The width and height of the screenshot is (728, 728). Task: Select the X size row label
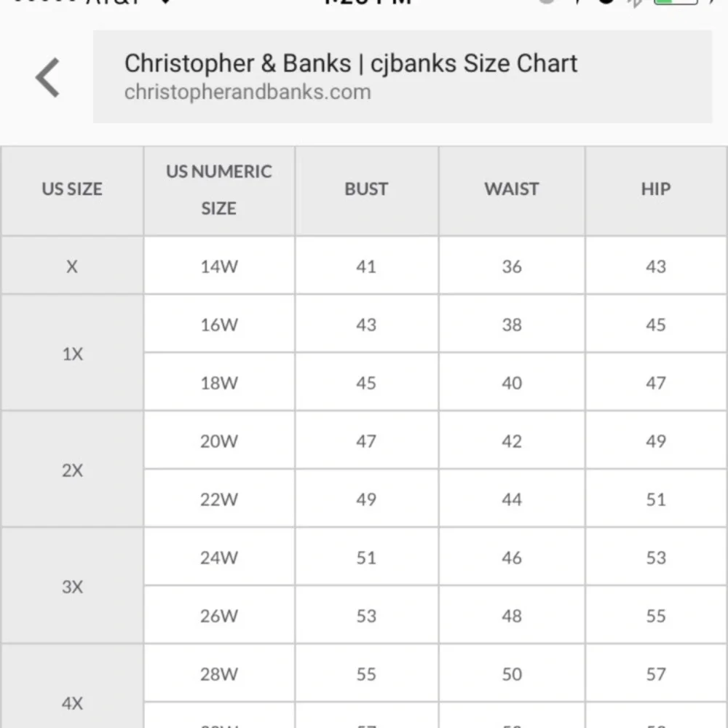point(72,266)
